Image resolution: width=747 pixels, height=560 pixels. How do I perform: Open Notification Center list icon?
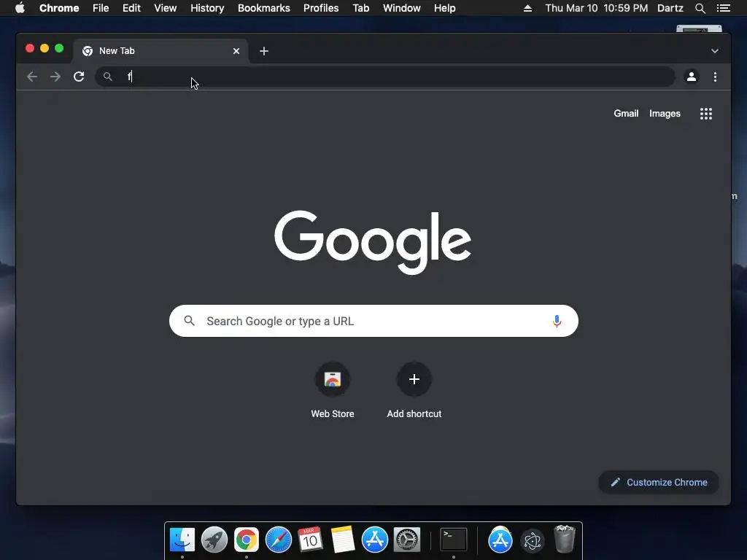tap(723, 8)
